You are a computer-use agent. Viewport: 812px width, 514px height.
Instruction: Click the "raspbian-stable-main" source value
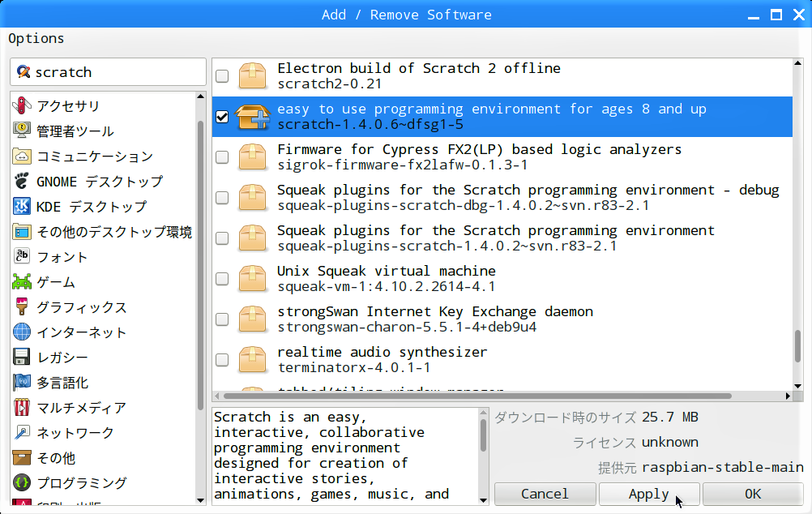tap(723, 467)
